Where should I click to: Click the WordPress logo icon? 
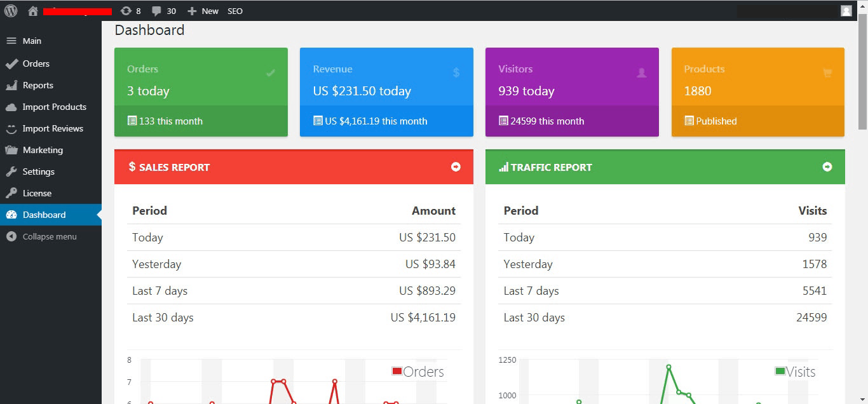[11, 11]
